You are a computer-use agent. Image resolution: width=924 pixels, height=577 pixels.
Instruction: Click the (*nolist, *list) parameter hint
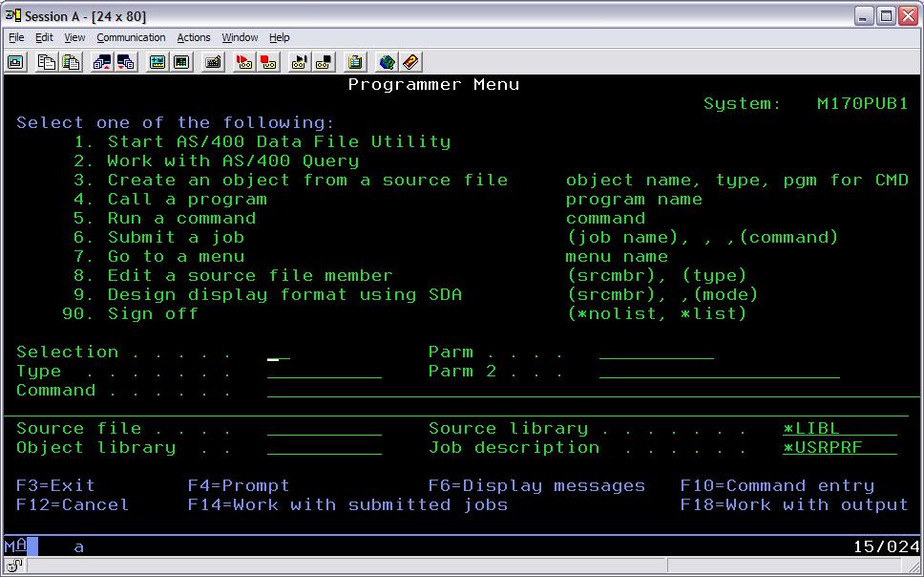[x=657, y=313]
